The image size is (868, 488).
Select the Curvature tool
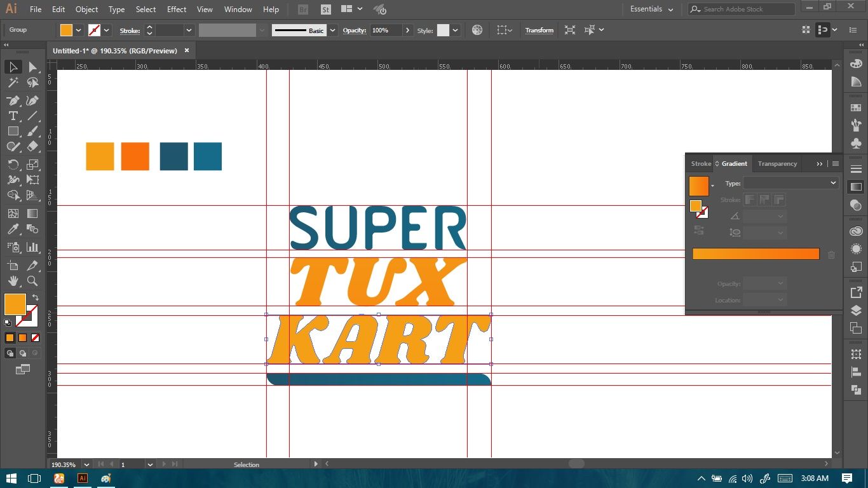[32, 100]
